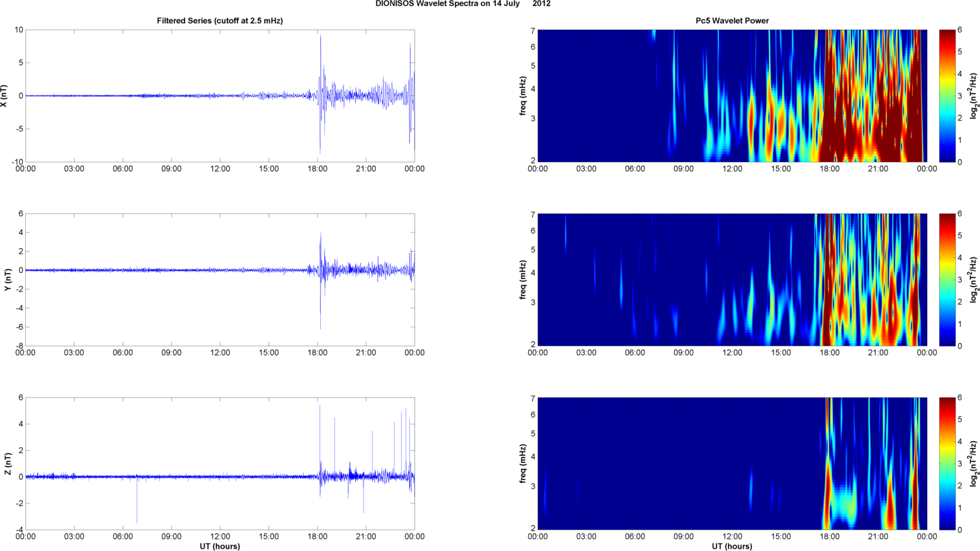
Task: Select 'freq (mHz)' label of top spectrogram
Action: click(523, 96)
